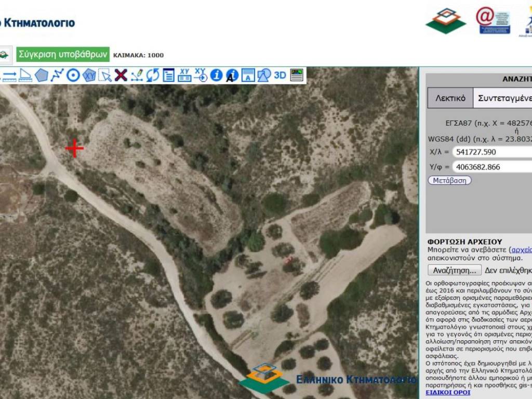Pick the circle drawing tool
This screenshot has height=399, width=532.
[x=73, y=76]
